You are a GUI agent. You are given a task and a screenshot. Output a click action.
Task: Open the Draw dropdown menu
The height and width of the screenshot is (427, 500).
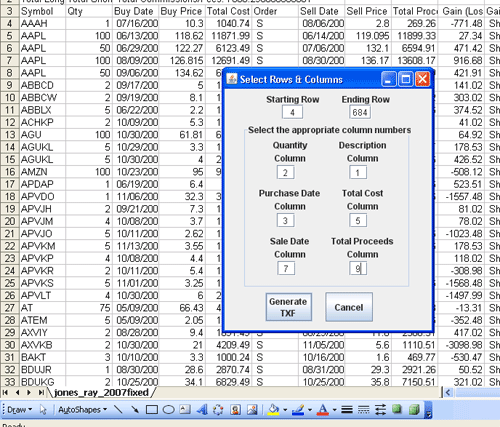[19, 409]
